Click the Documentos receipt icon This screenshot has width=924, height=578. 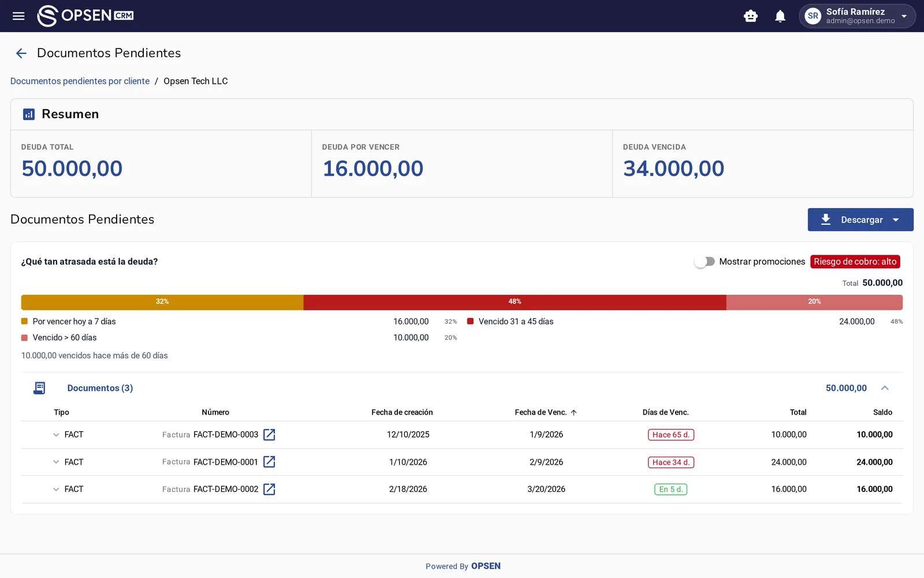point(39,388)
